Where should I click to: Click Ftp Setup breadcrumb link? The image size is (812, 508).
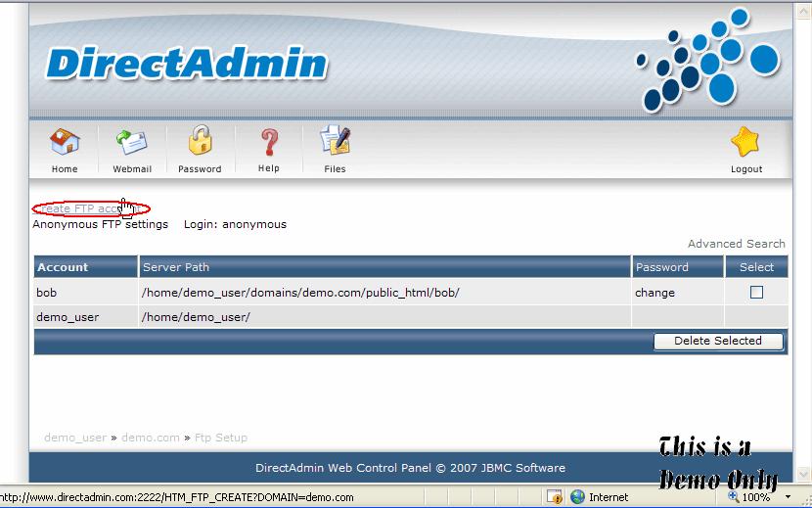(220, 438)
